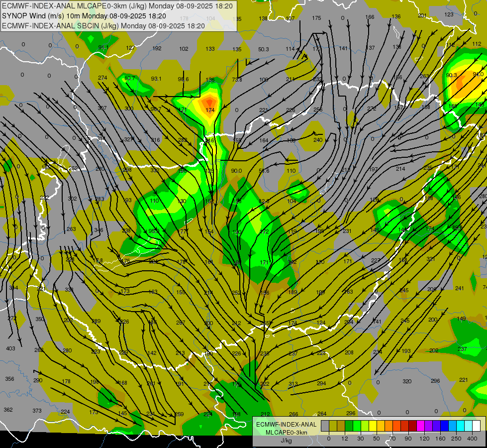This screenshot has height=448, width=487.
Task: Select the olive swatch right of gray
Action: [333, 426]
